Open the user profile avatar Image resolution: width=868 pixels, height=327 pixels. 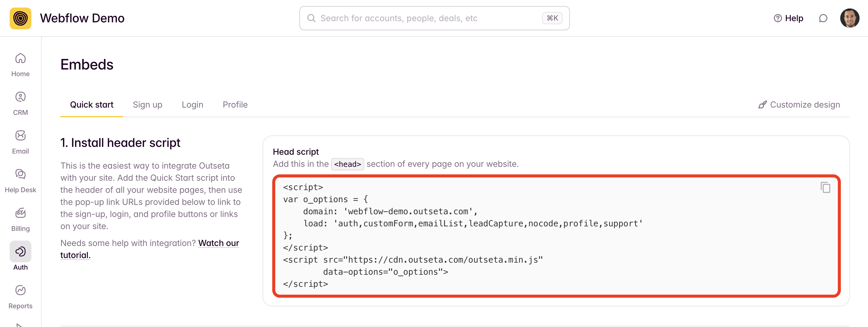850,18
